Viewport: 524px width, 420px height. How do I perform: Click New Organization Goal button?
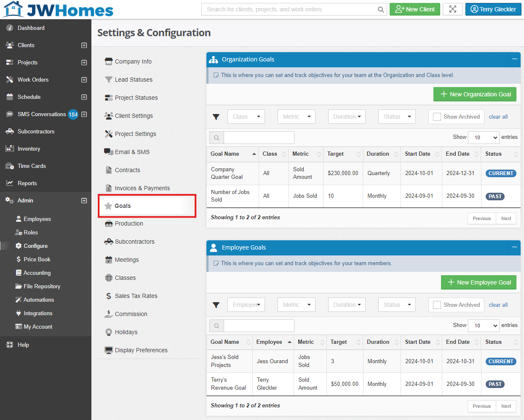(x=475, y=94)
